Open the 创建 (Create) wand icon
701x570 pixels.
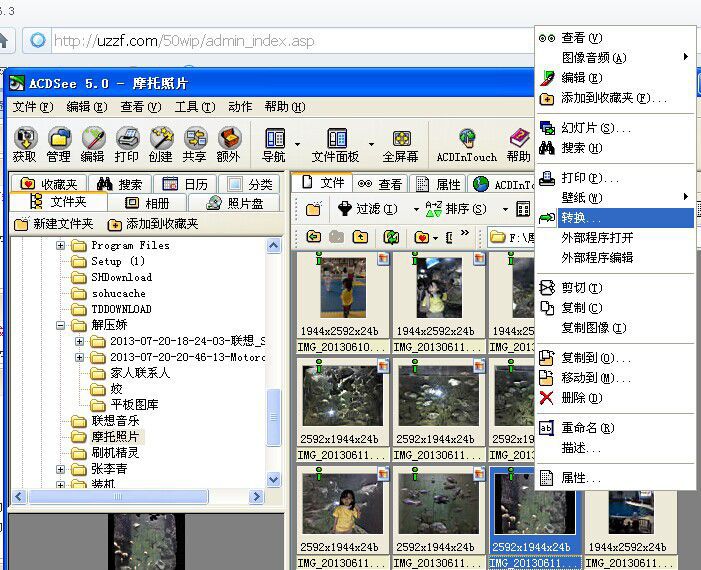[x=161, y=144]
